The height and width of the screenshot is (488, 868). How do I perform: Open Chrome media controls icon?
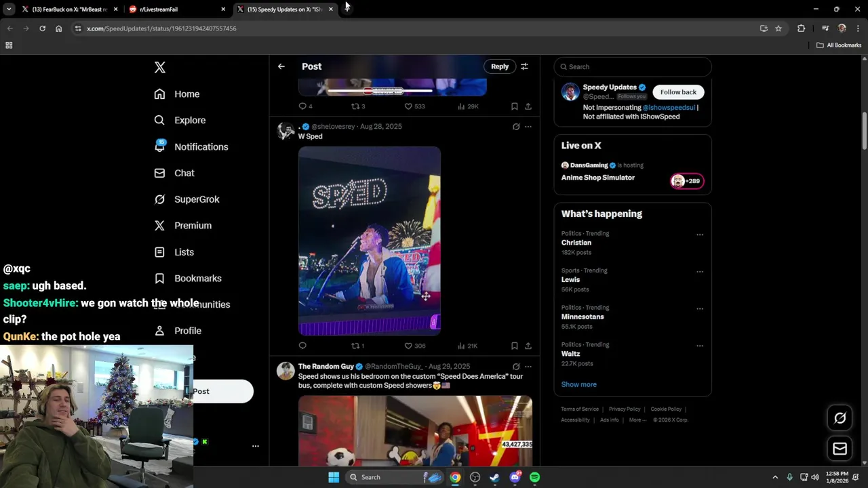coord(825,28)
